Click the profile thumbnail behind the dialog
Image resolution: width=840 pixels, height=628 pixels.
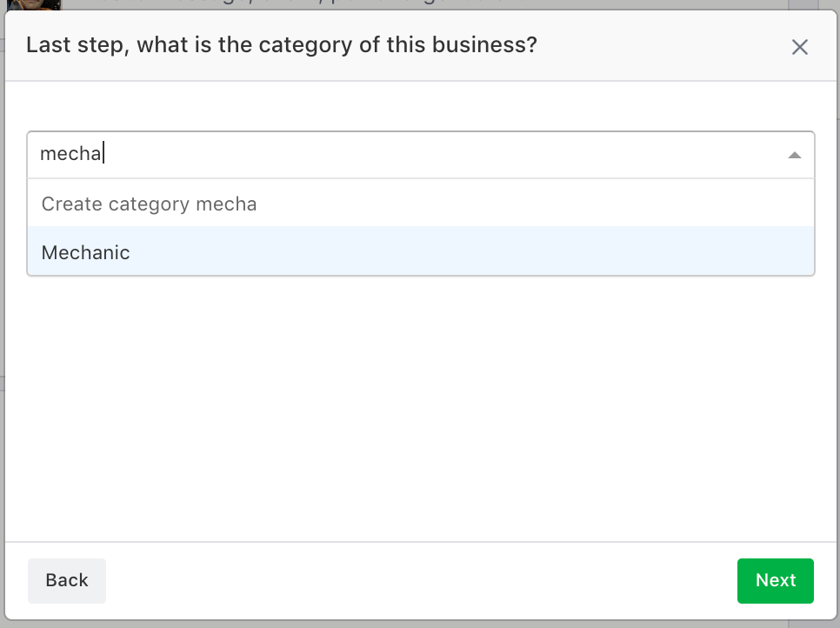(35, 4)
